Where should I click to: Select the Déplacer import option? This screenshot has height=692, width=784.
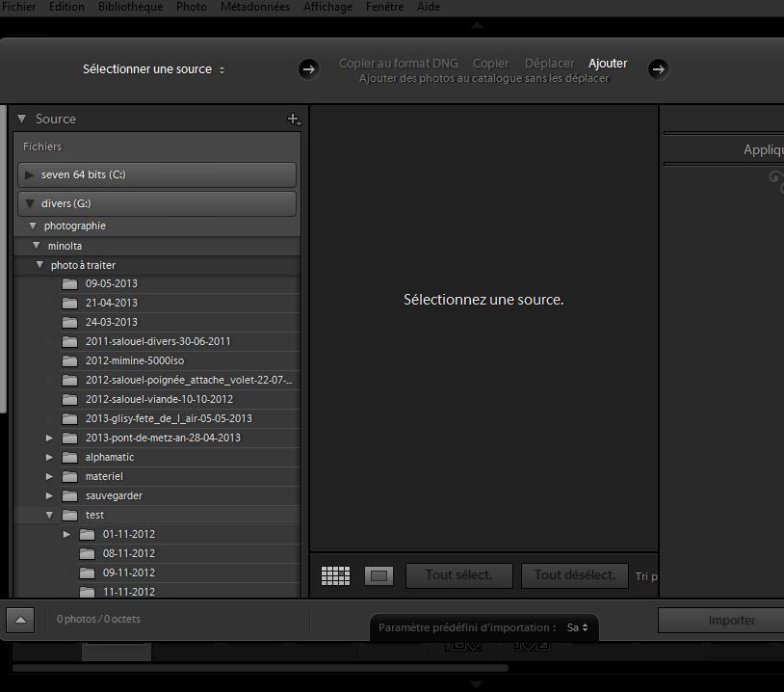[x=550, y=64]
